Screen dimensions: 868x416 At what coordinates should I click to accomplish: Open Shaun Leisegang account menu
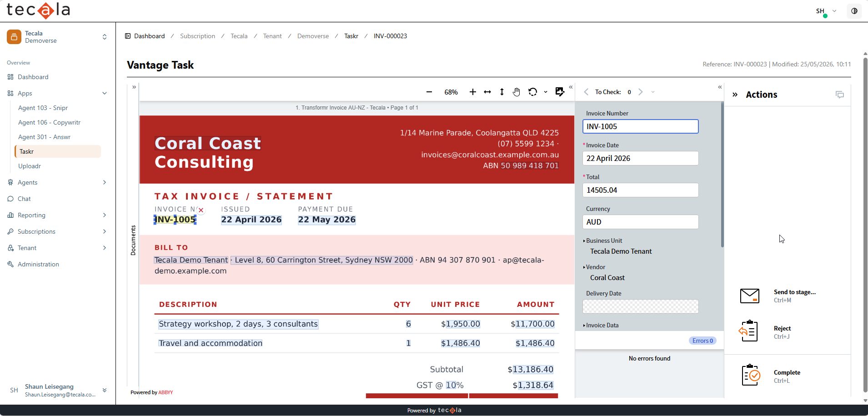pos(58,390)
